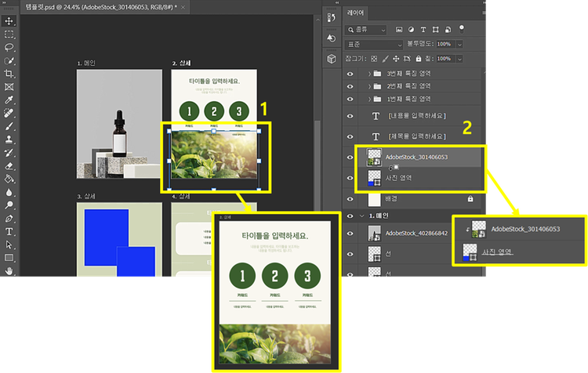The image size is (588, 373).
Task: Hide the AdobeStock_301406053 layer
Action: pyautogui.click(x=350, y=158)
